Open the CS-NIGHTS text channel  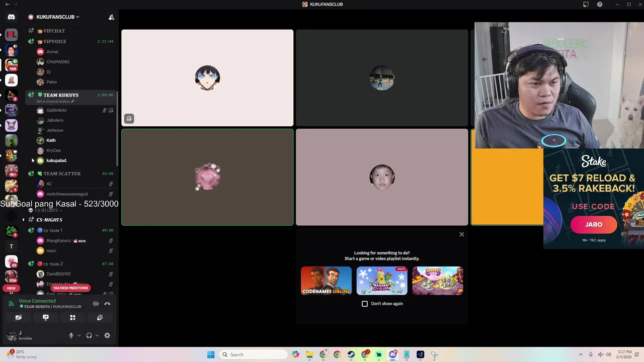(70, 220)
